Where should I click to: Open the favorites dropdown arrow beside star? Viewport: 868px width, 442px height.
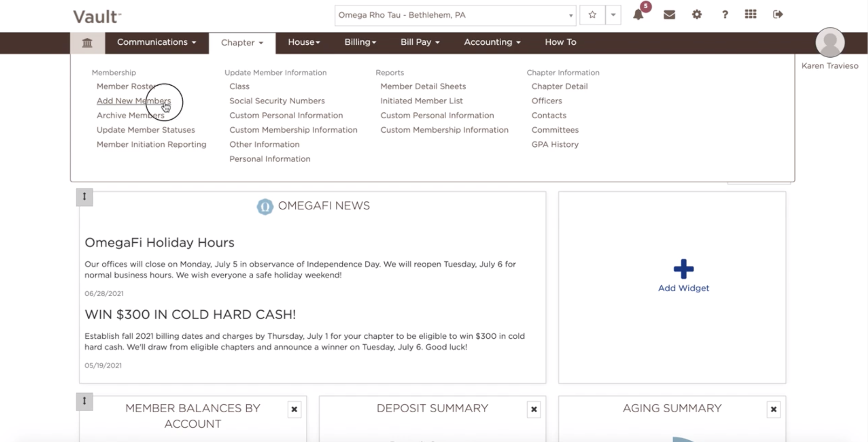pyautogui.click(x=613, y=15)
